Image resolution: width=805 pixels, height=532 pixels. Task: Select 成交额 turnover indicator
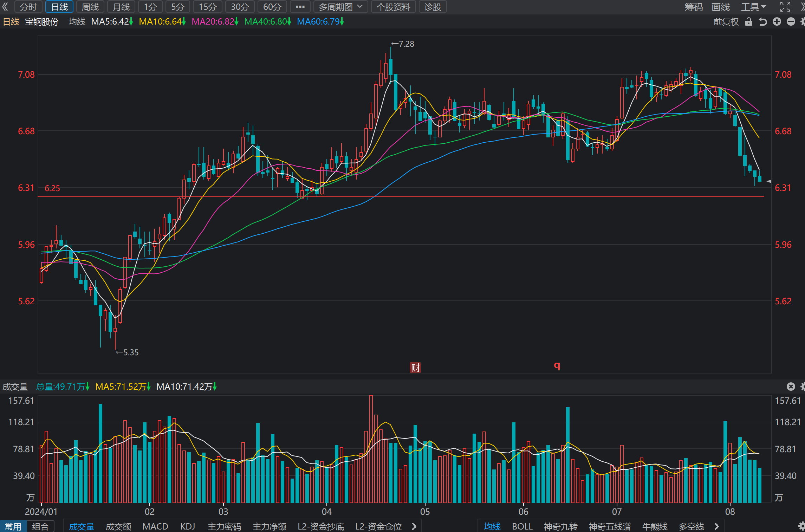point(118,526)
